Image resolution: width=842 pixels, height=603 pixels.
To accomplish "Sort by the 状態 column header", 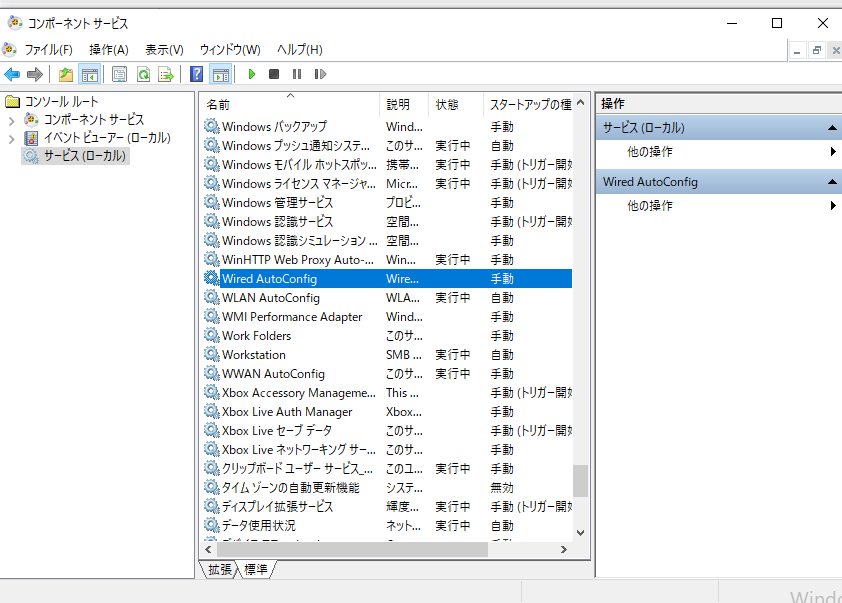I will pos(455,105).
